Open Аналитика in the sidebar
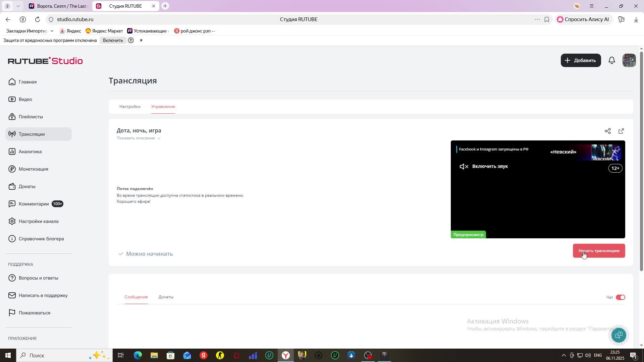Viewport: 644px width, 362px height. pyautogui.click(x=30, y=152)
